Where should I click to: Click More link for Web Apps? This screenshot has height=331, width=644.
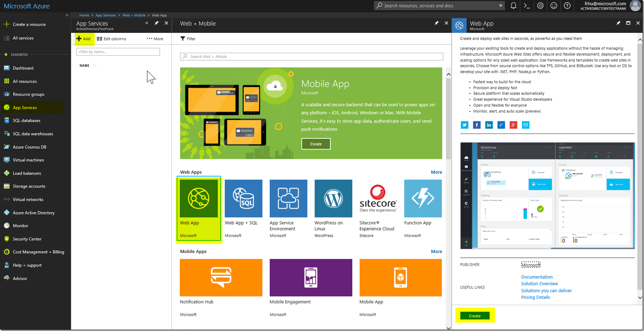(436, 172)
